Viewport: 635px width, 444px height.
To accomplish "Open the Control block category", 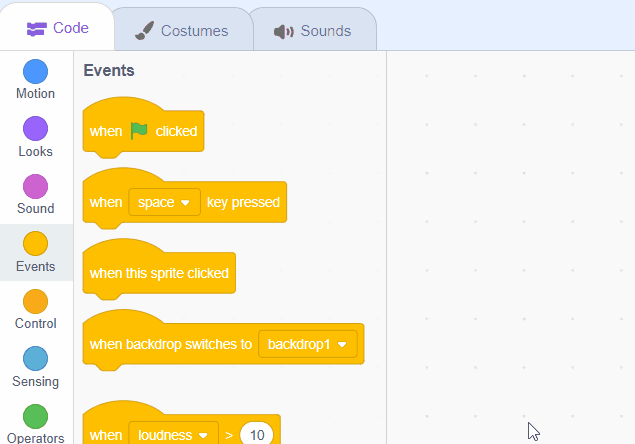I will pos(35,302).
